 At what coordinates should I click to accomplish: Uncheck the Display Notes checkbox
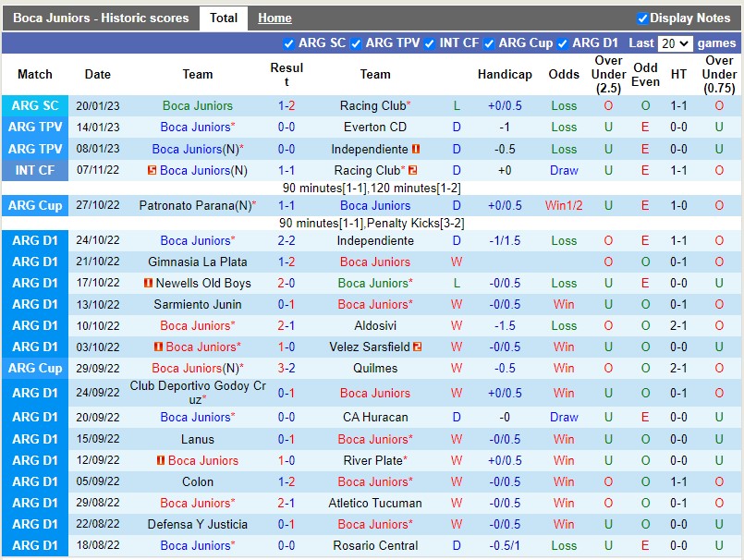[642, 18]
